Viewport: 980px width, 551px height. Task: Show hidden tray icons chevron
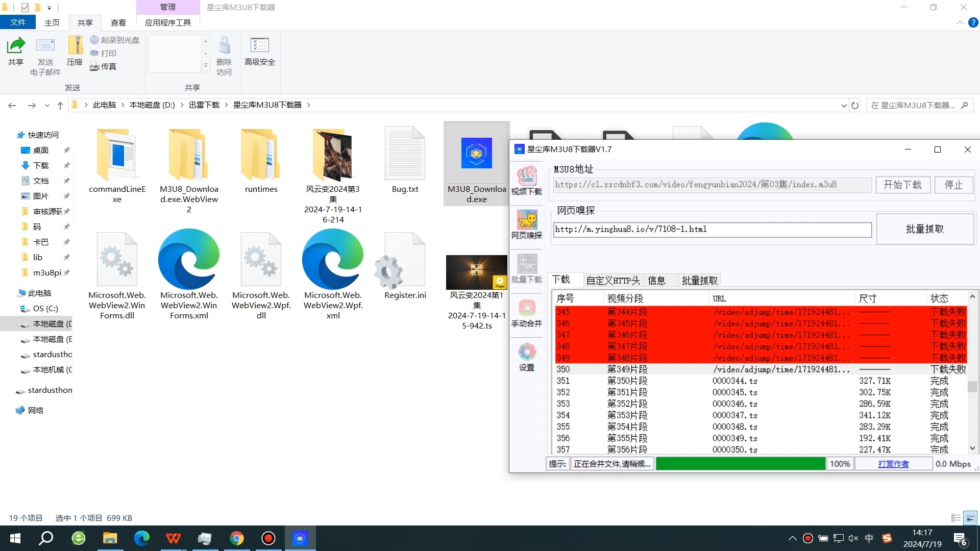[792, 538]
